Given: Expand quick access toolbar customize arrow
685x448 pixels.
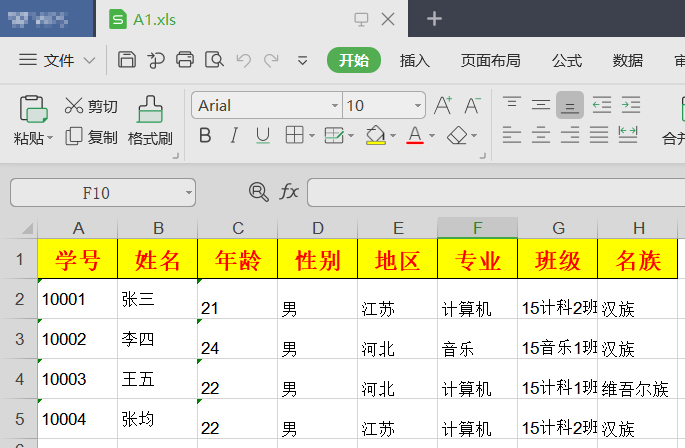Looking at the screenshot, I should [302, 60].
